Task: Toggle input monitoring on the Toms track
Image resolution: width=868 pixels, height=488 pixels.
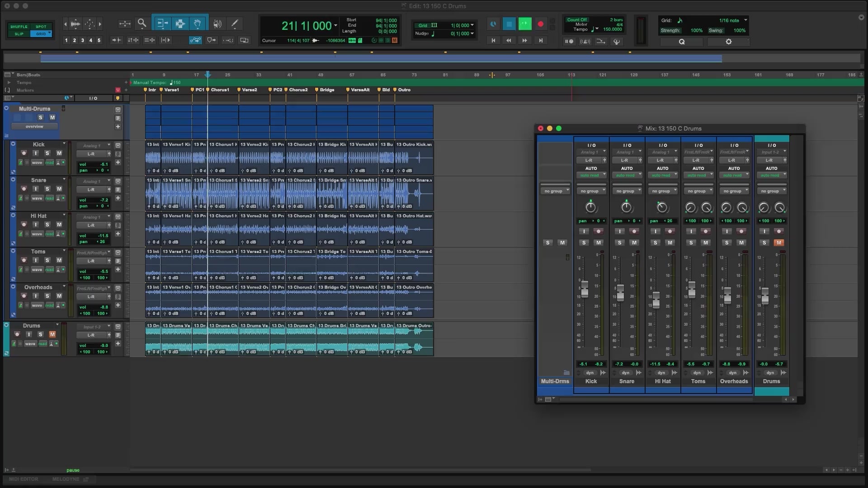Action: (35, 260)
